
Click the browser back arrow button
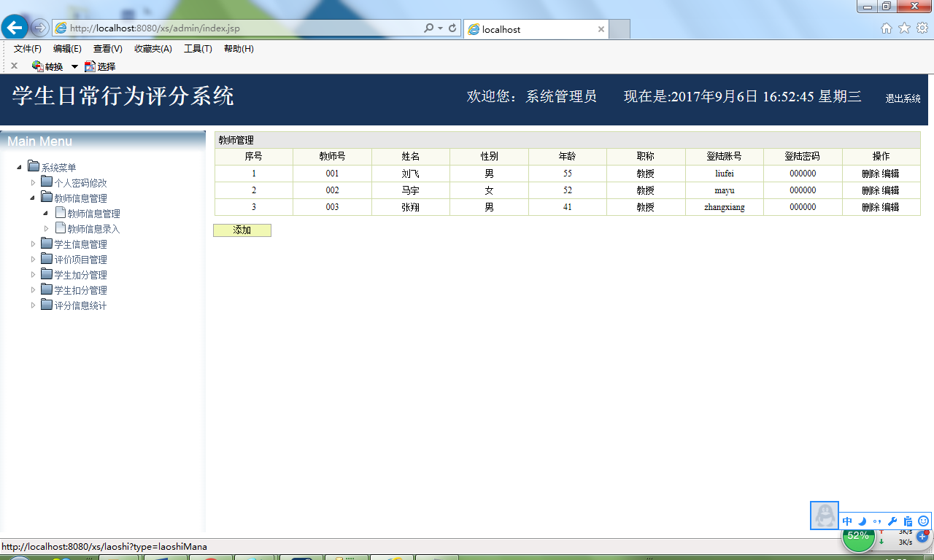point(15,28)
